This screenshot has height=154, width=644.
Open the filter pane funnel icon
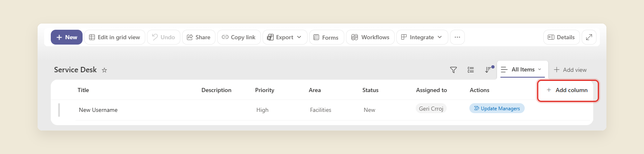pyautogui.click(x=453, y=70)
